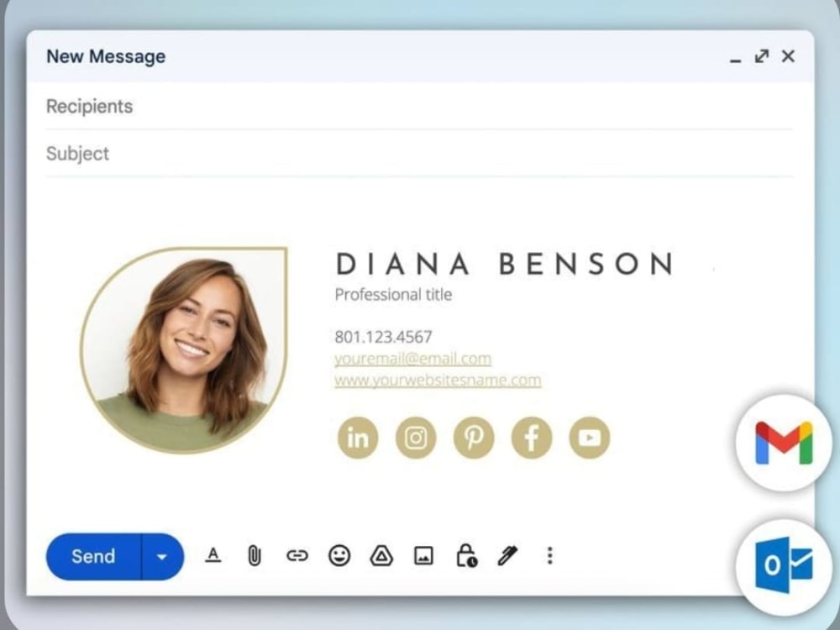Screen dimensions: 840x630
Task: Click the Instagram icon in signature
Action: click(x=416, y=438)
